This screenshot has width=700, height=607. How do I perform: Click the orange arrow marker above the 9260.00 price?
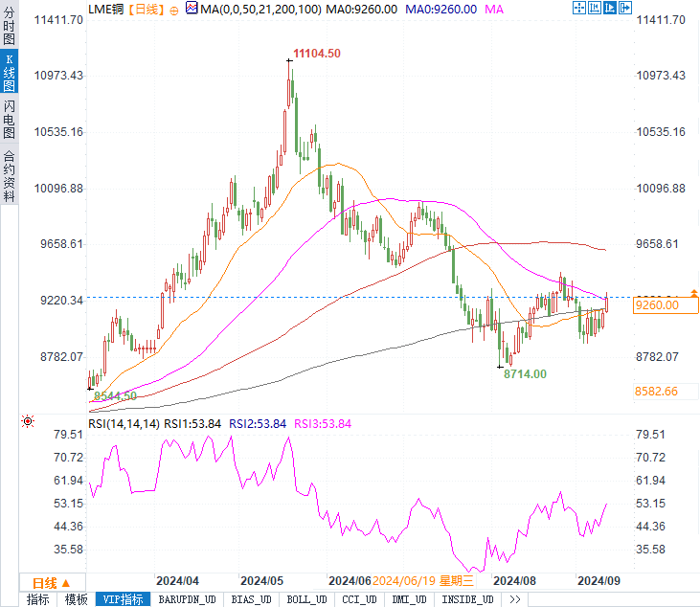tap(693, 293)
